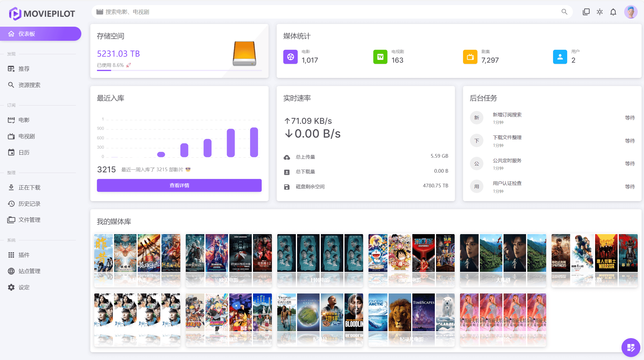This screenshot has height=360, width=644.
Task: Open first library card with 昨日 poster
Action: click(x=137, y=260)
